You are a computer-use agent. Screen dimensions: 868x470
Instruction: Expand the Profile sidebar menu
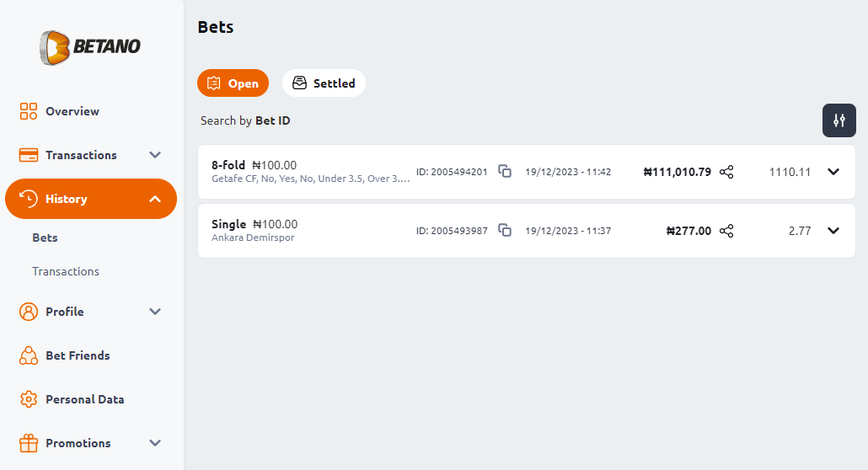[155, 312]
